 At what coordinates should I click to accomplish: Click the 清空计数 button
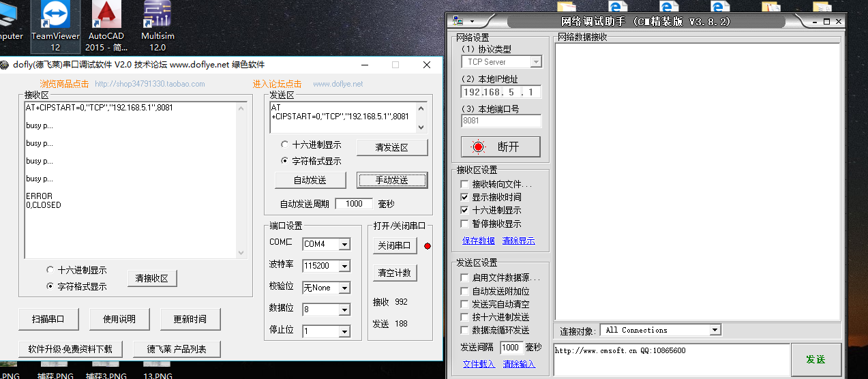tap(395, 273)
